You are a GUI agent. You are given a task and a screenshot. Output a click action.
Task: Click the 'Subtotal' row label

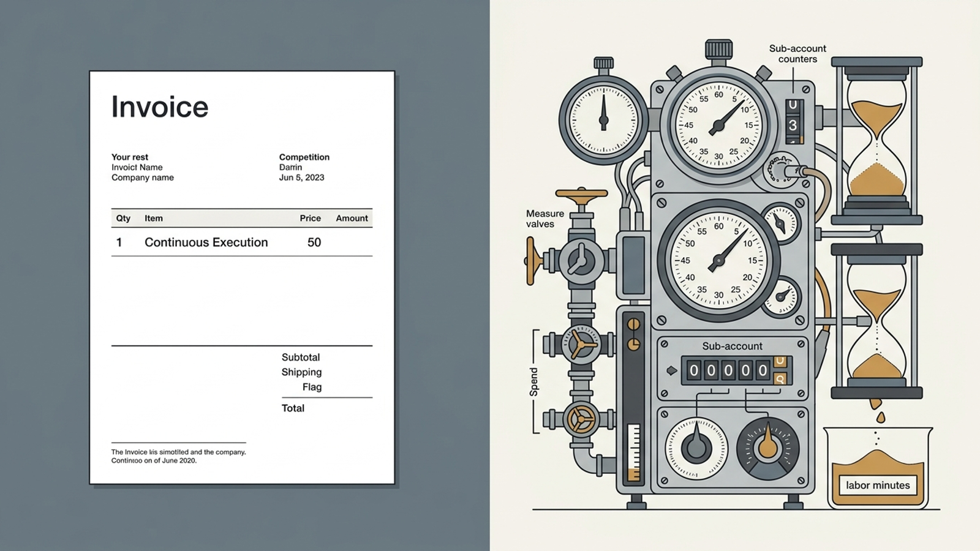click(x=301, y=357)
